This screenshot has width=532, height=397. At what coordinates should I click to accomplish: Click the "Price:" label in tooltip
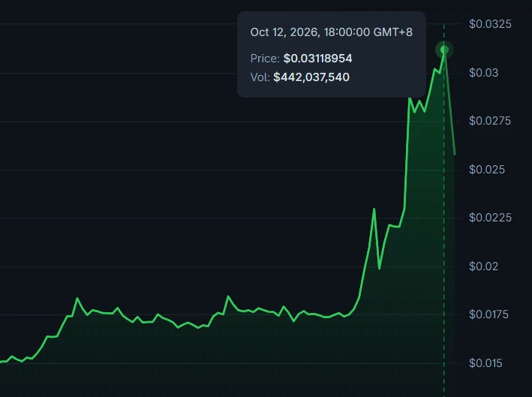point(265,59)
